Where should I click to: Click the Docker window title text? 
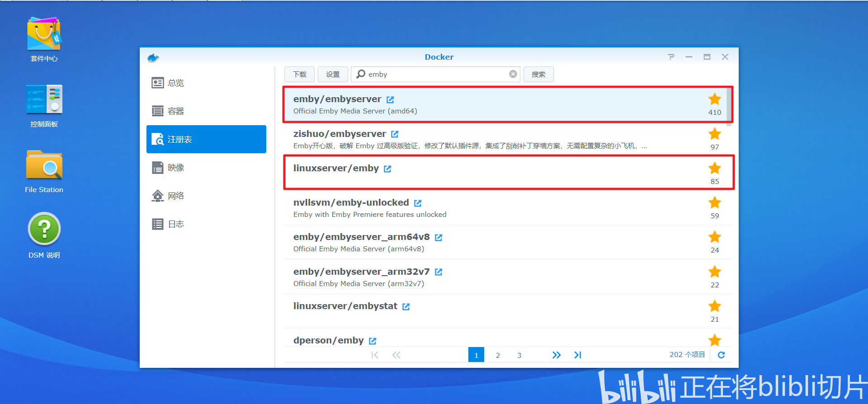point(439,57)
